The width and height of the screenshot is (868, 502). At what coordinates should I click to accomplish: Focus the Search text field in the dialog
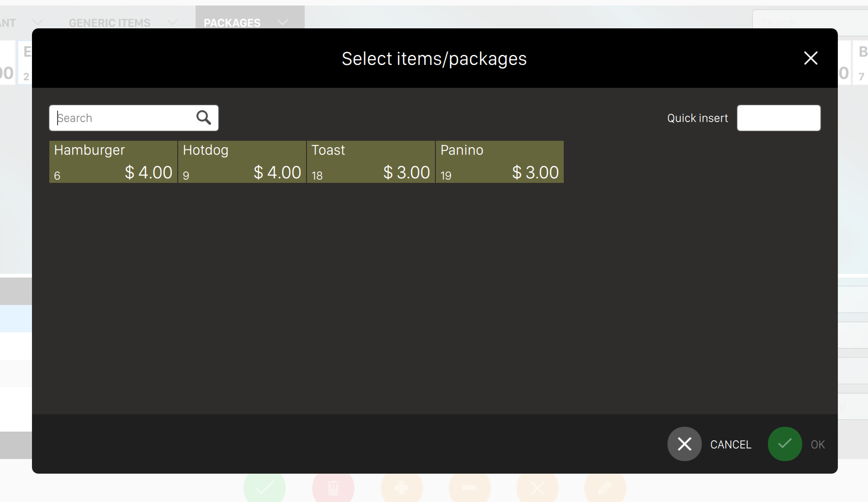(123, 118)
